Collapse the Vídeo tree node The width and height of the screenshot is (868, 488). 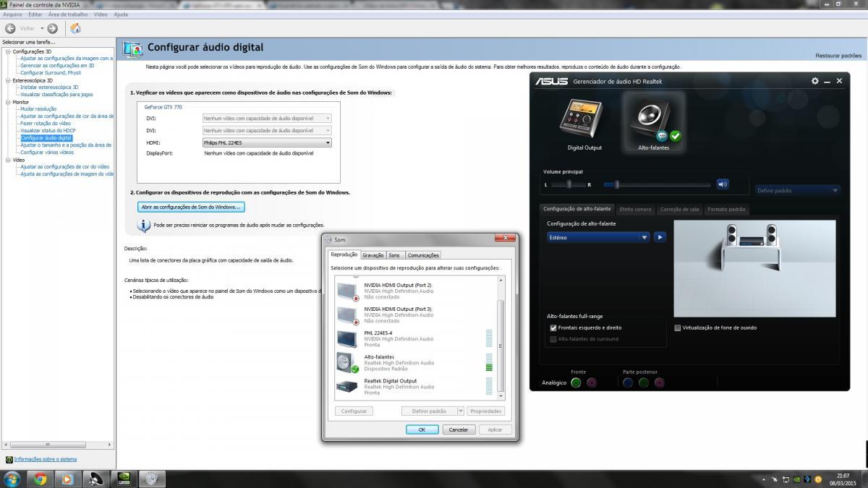click(8, 160)
